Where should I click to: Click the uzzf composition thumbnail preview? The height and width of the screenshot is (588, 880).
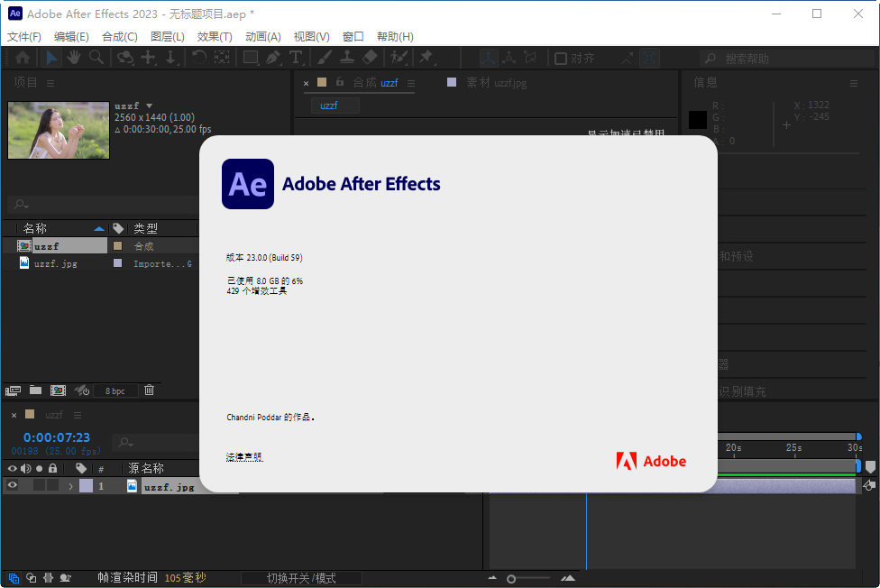click(59, 130)
